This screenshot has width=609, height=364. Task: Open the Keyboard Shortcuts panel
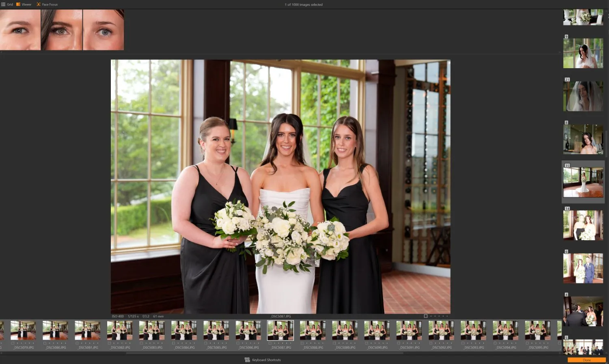click(263, 360)
